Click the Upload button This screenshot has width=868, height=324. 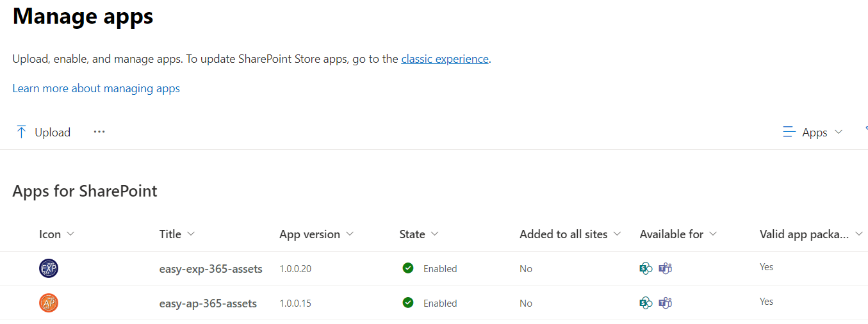tap(43, 133)
